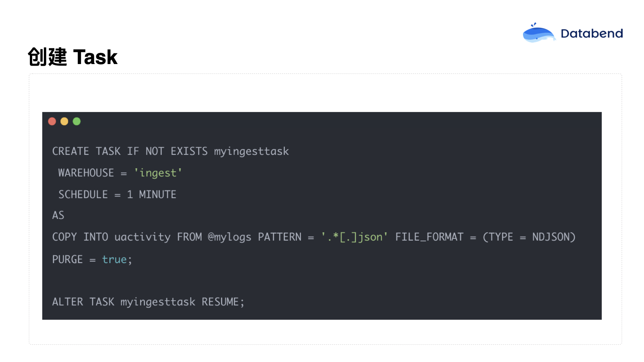Click the 'true' value after PURGE

pyautogui.click(x=114, y=259)
